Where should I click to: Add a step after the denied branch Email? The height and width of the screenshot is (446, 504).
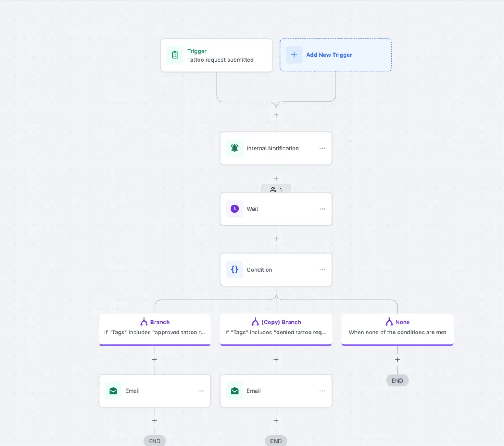coord(276,420)
